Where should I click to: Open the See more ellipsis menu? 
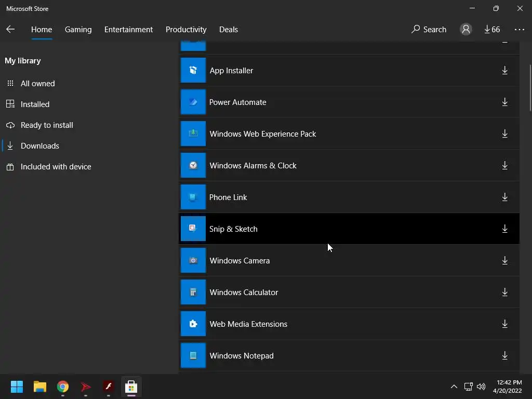(519, 30)
